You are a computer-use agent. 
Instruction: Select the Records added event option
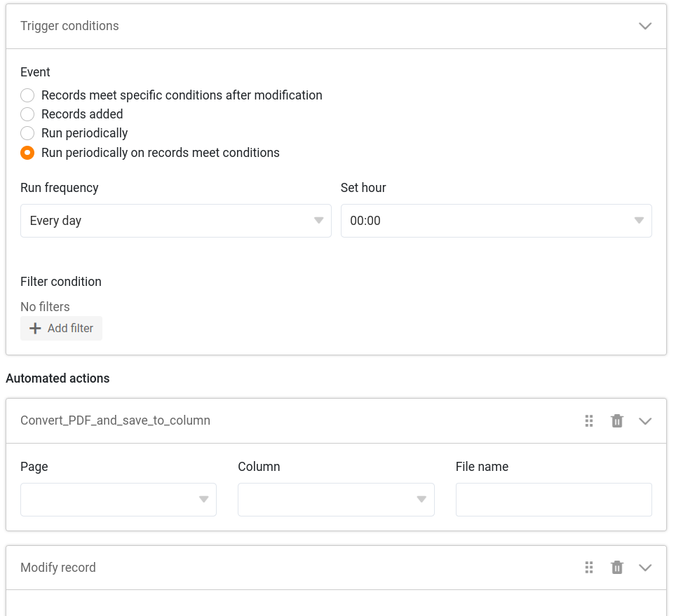27,114
